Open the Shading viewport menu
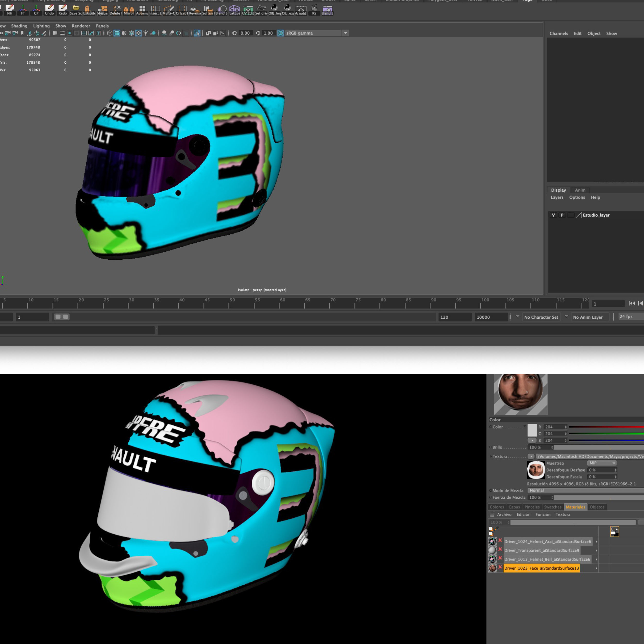The height and width of the screenshot is (644, 644). click(x=19, y=26)
